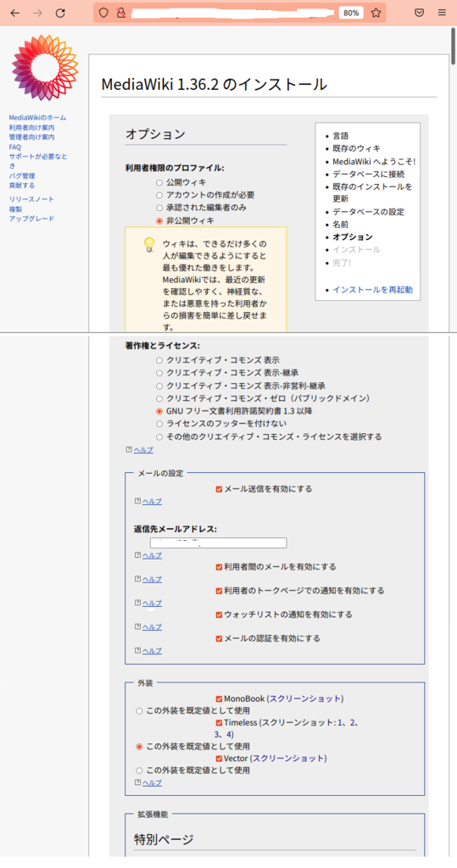
Task: Open リリースノート sidebar link
Action: coord(31,198)
